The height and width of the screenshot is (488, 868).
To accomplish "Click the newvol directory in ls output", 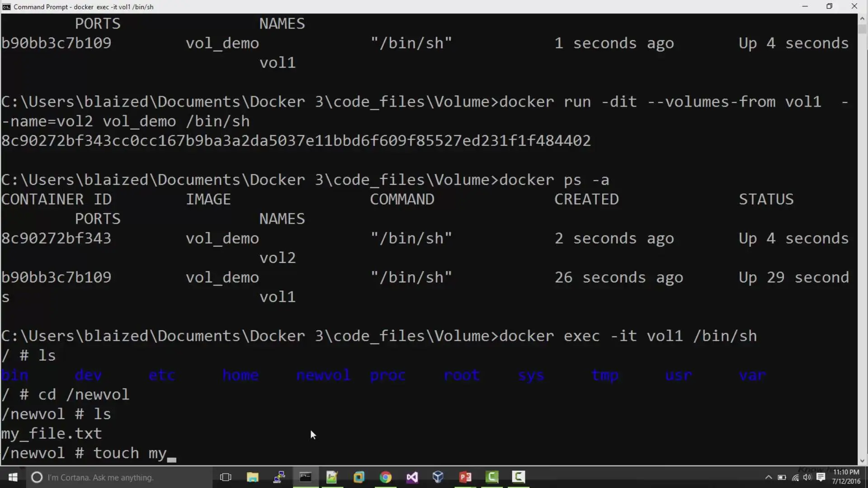I will (x=323, y=375).
